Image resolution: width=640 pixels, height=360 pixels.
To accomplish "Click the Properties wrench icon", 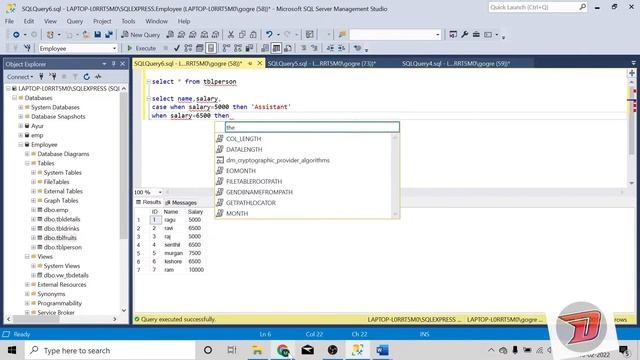I will [x=464, y=35].
